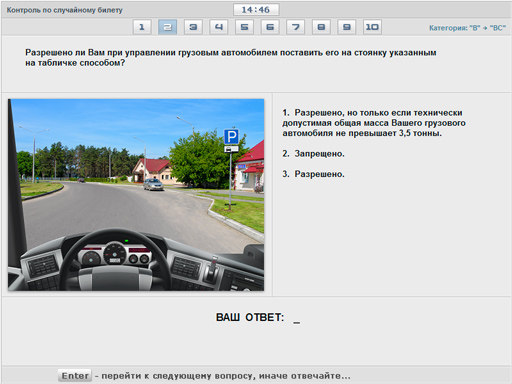Choose answer 2 Запрещено
Image resolution: width=512 pixels, height=384 pixels.
pos(313,154)
